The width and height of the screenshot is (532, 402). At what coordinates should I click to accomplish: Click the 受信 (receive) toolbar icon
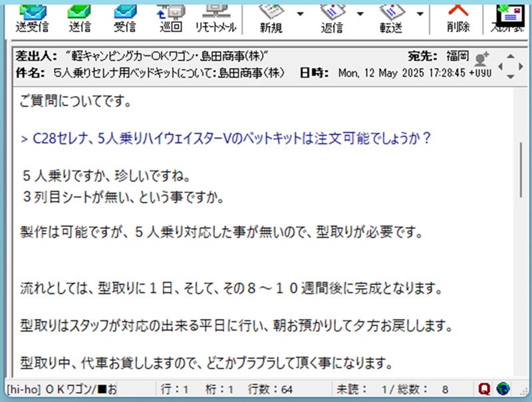[x=124, y=17]
